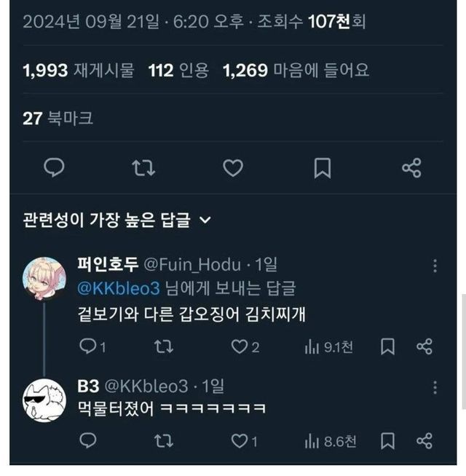Image resolution: width=466 pixels, height=476 pixels.
Task: Bookmark the main post
Action: pos(322,168)
